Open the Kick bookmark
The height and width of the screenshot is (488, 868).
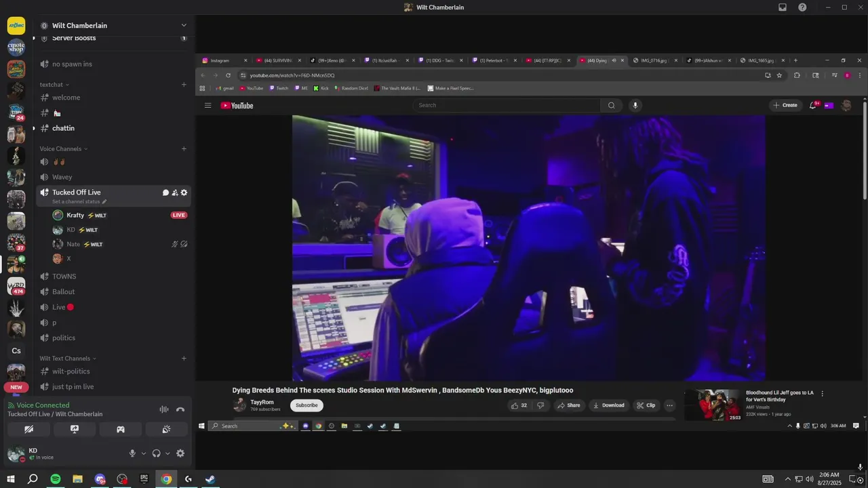[321, 88]
